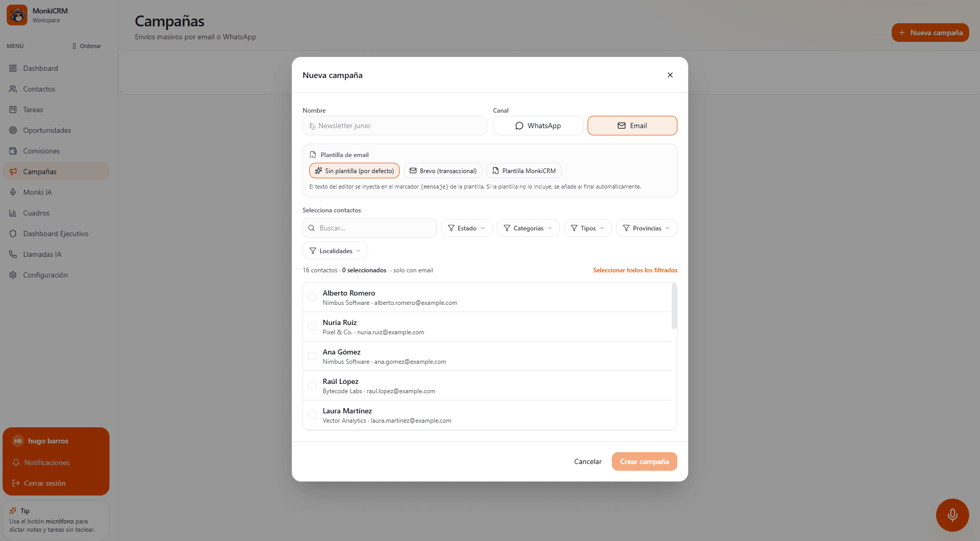Choose the Brevo (transaccional) template

tap(443, 171)
